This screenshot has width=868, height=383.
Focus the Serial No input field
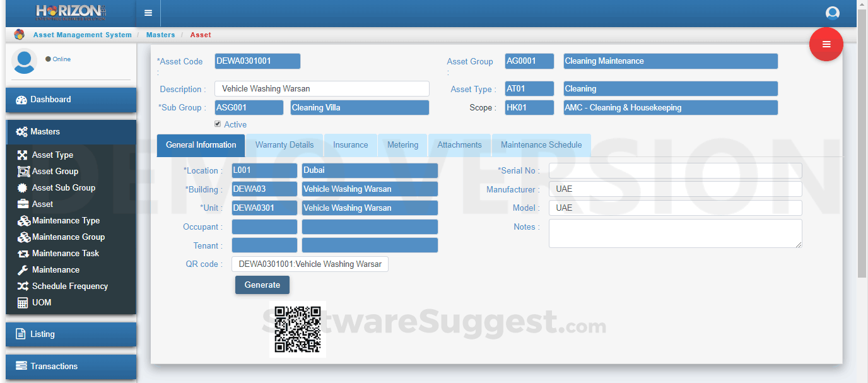(x=676, y=170)
